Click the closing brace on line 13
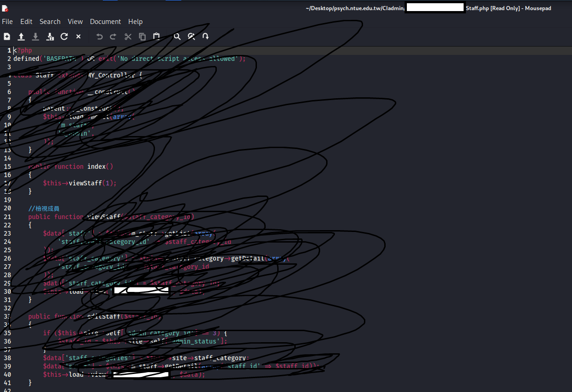 click(30, 150)
